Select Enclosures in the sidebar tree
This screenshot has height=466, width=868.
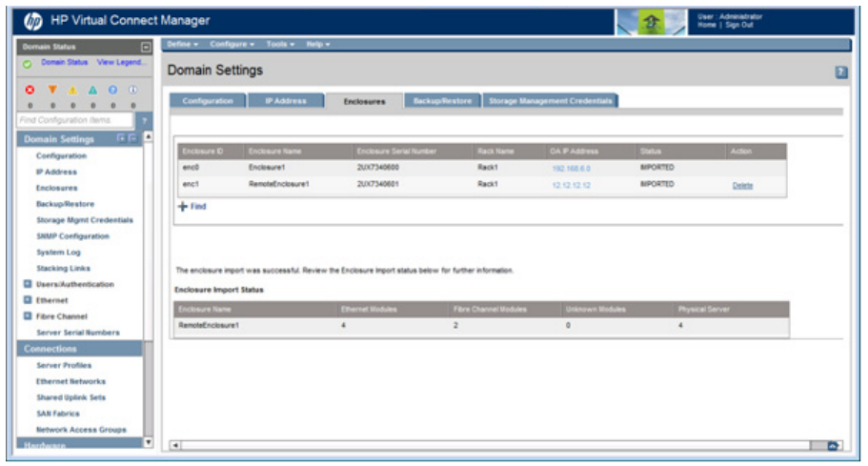(x=57, y=188)
